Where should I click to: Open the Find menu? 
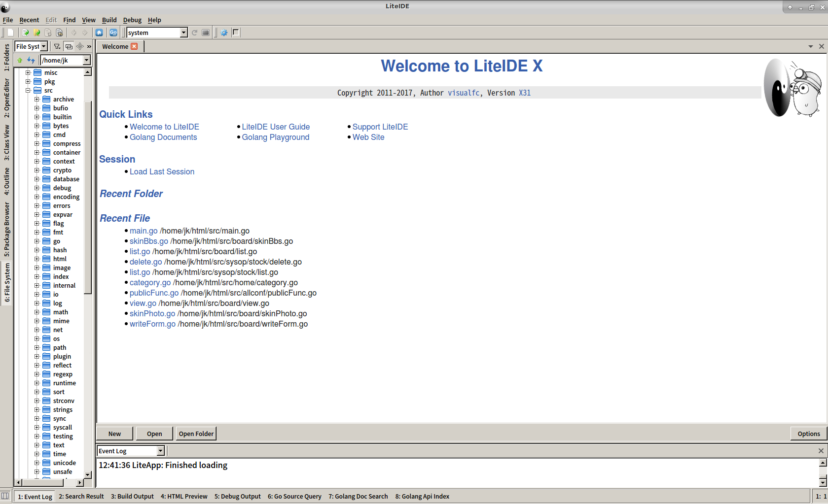(x=70, y=20)
